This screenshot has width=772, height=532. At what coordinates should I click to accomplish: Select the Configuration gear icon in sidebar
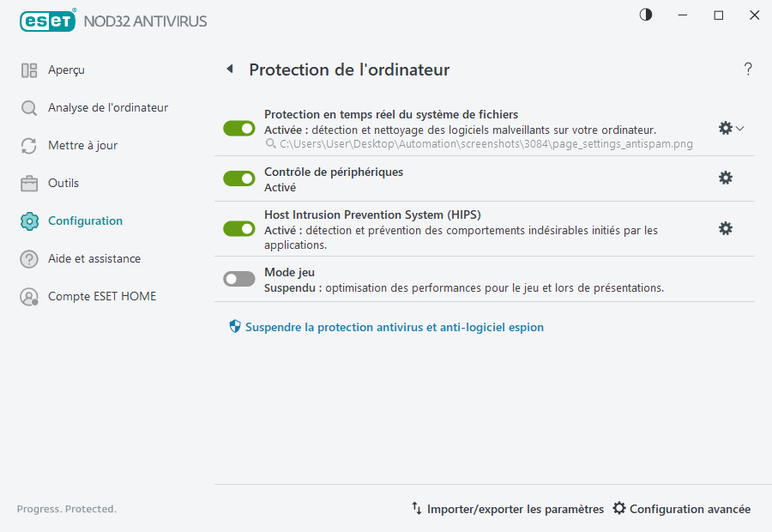(x=29, y=221)
